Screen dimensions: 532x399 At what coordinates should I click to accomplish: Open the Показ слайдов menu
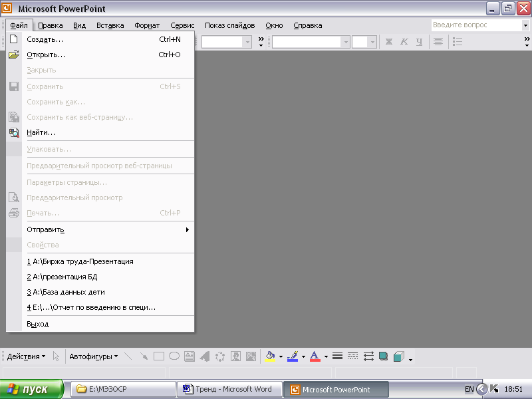229,25
